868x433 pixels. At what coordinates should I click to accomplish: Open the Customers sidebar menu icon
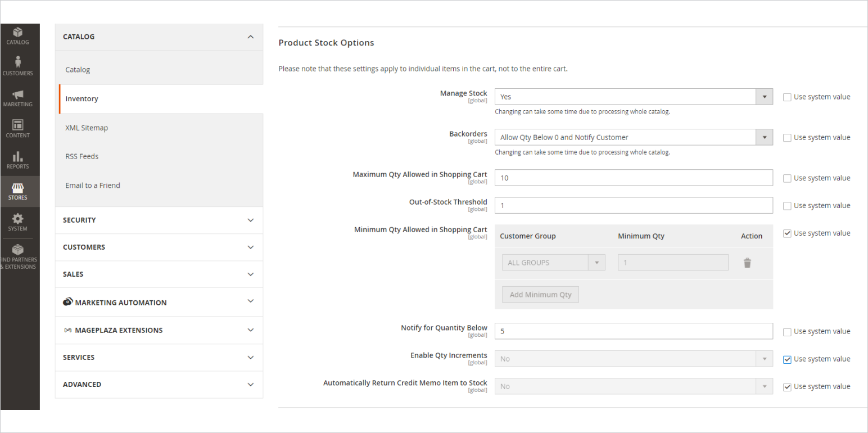point(17,62)
